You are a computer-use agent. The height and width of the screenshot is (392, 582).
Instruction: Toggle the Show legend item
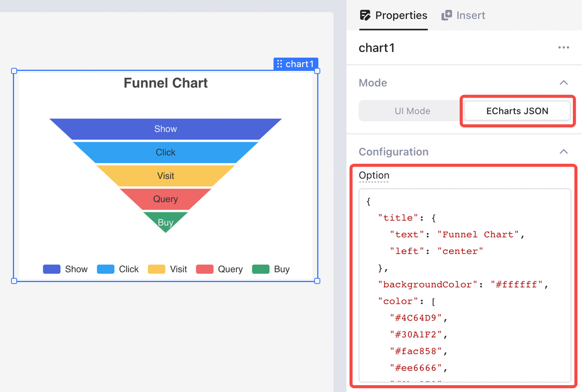65,269
